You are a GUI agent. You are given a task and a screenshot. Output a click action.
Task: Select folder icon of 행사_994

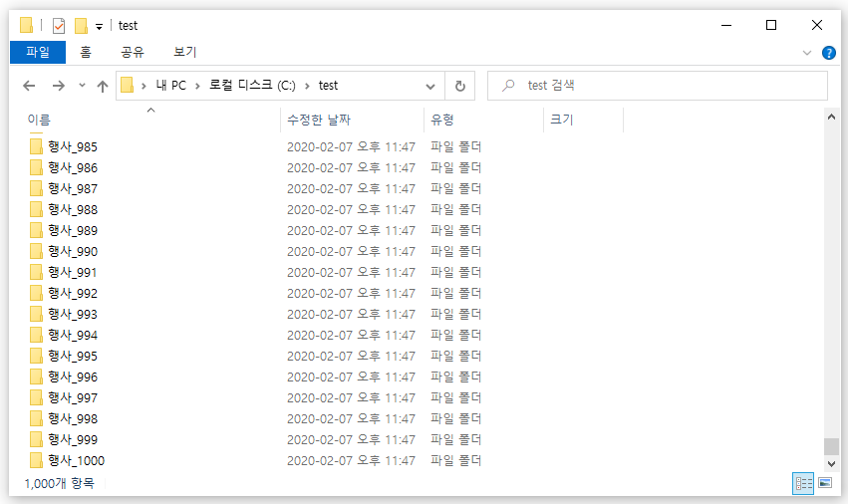click(x=36, y=335)
